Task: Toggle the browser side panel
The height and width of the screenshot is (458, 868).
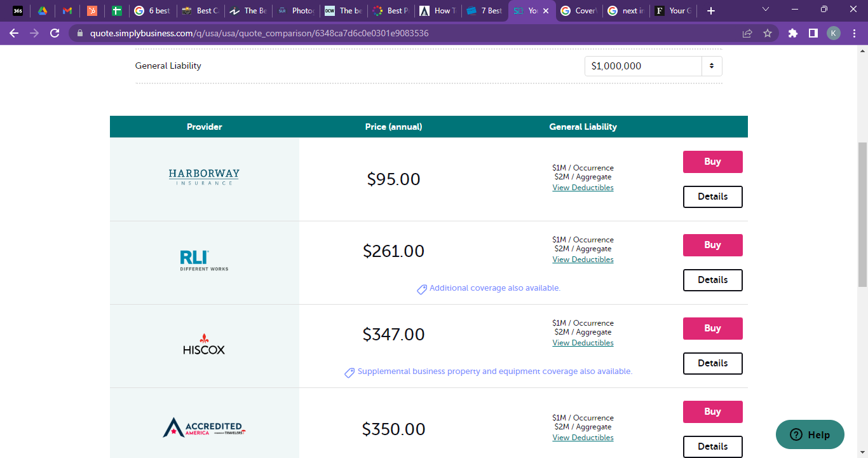Action: 813,33
